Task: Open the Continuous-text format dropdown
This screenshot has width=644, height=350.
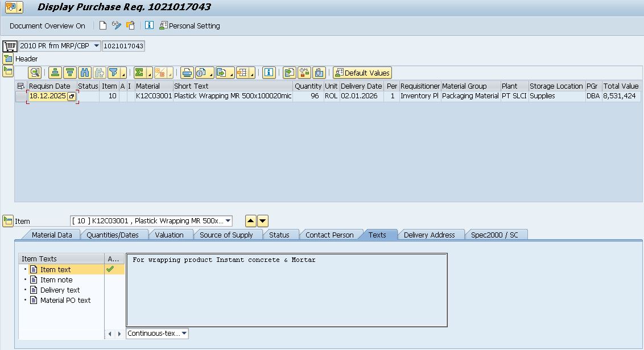Action: (184, 334)
